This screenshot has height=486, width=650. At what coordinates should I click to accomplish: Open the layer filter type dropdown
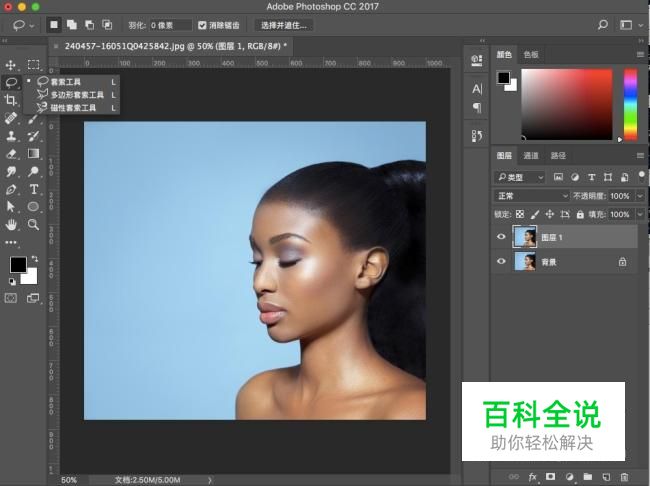coord(519,177)
